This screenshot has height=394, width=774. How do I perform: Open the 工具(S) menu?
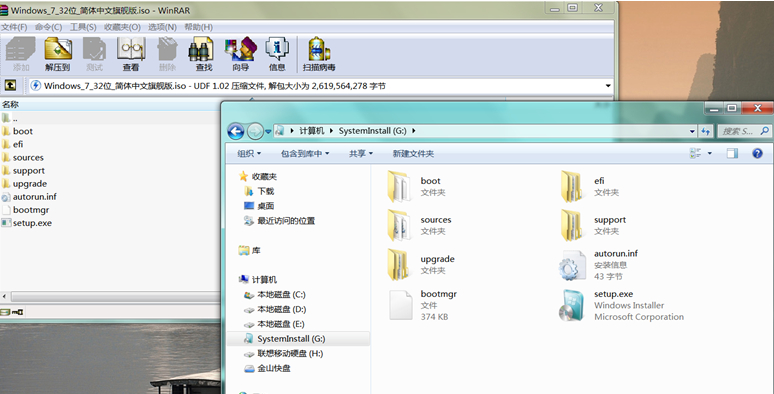pos(83,27)
